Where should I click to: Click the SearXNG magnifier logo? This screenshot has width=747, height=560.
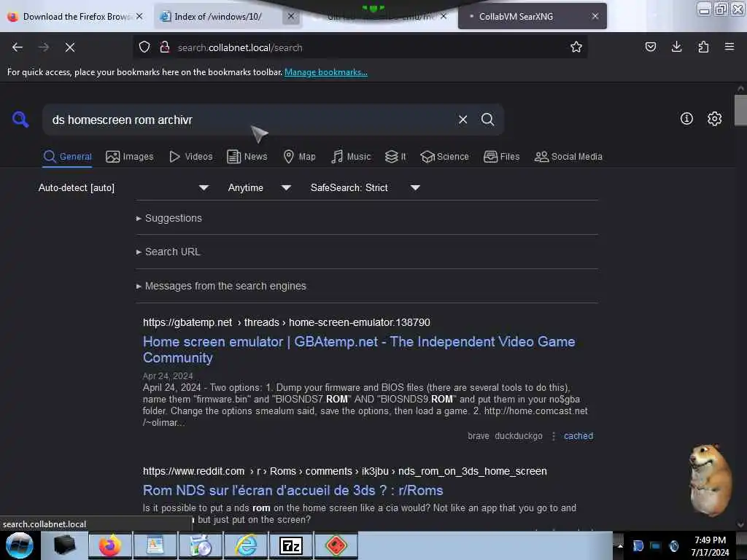(x=20, y=119)
